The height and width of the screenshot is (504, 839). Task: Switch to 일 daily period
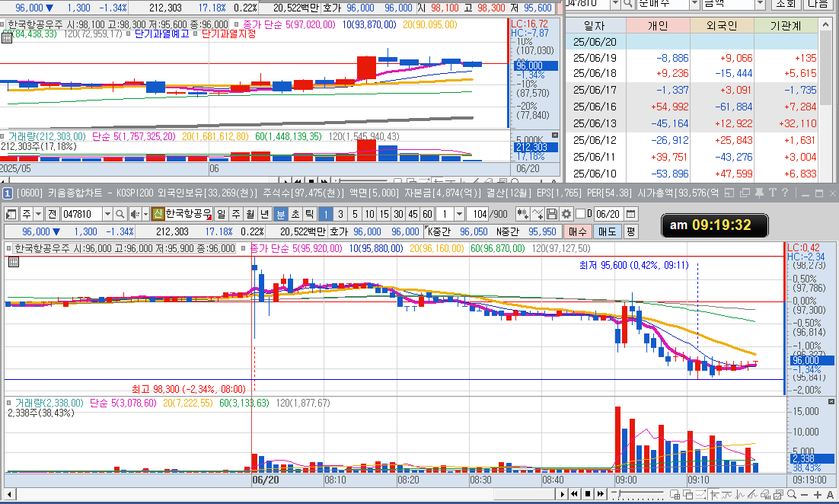click(221, 214)
